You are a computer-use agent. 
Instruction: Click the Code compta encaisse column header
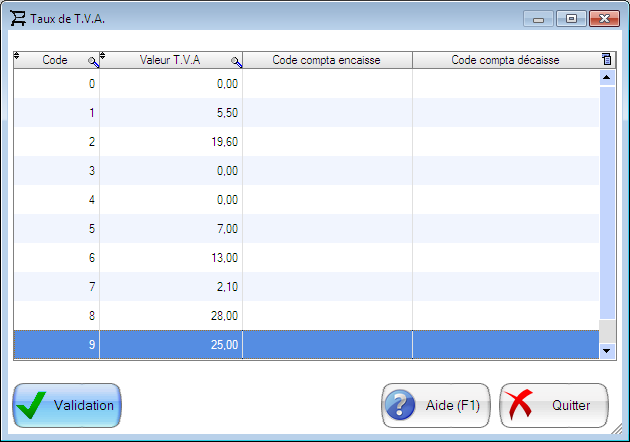click(x=326, y=61)
